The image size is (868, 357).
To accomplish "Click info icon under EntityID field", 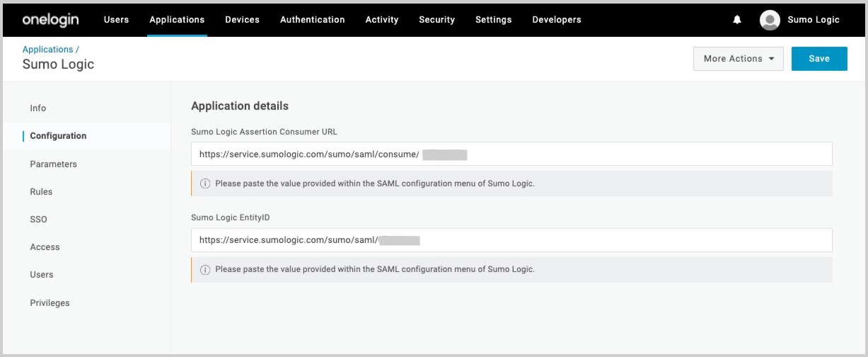I will point(205,270).
